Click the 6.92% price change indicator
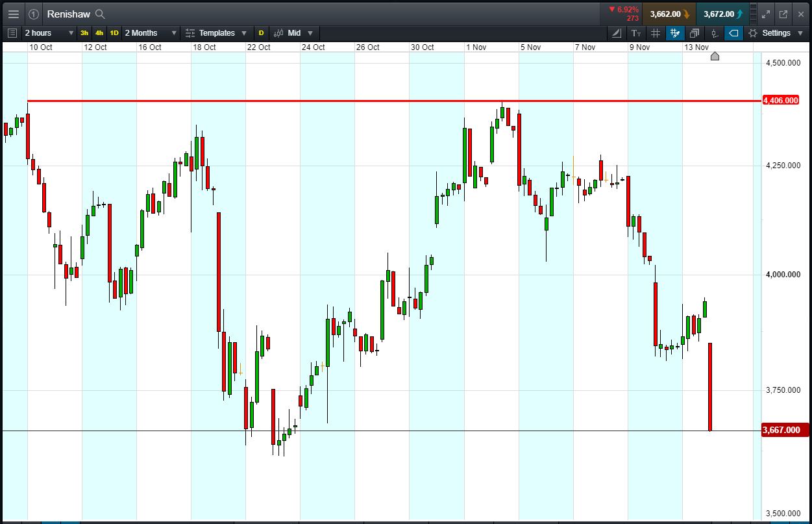This screenshot has width=812, height=524. click(x=624, y=10)
